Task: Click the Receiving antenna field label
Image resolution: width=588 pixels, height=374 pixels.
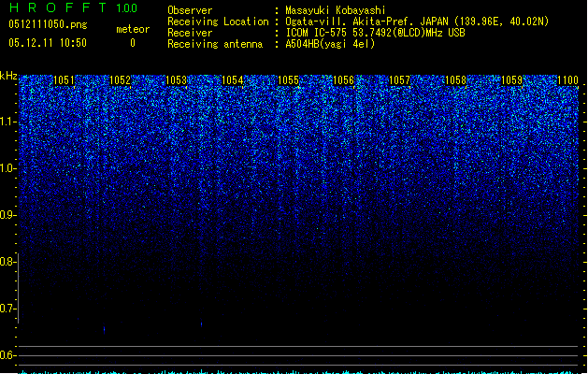Action: pyautogui.click(x=215, y=44)
